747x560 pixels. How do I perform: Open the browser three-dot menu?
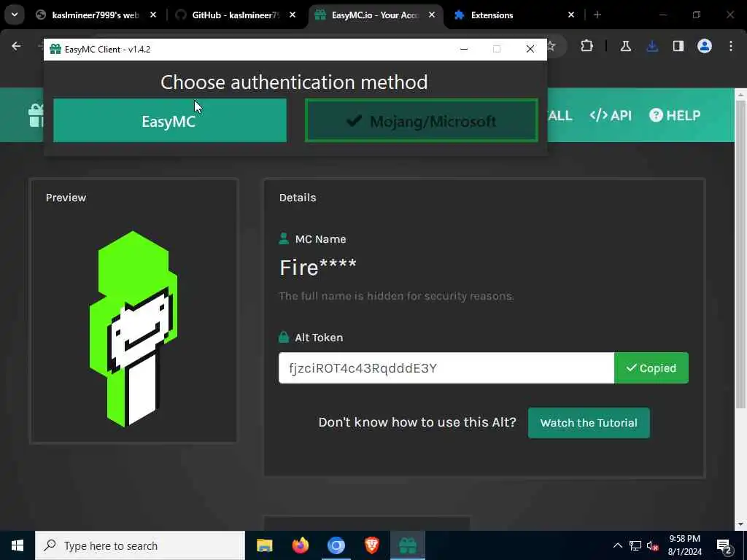pos(731,46)
